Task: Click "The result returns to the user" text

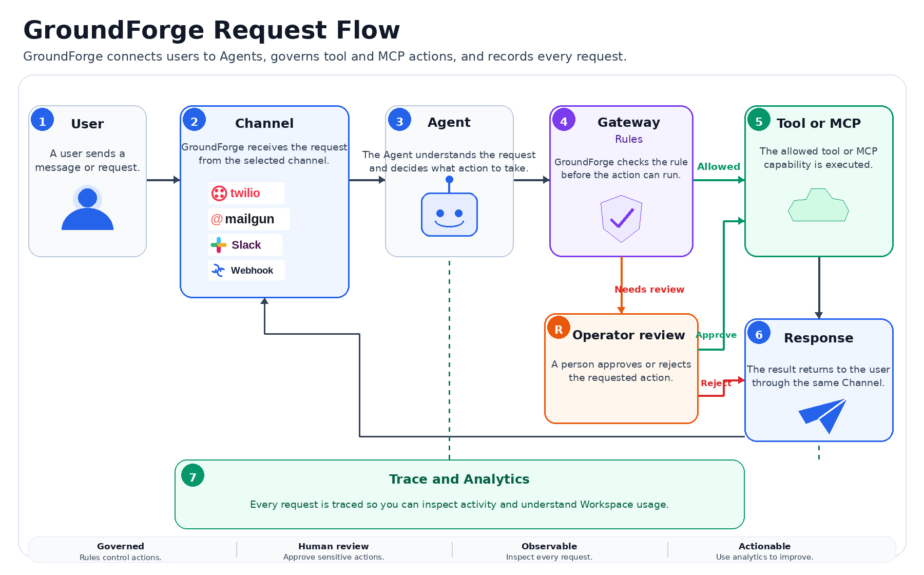Action: point(819,376)
